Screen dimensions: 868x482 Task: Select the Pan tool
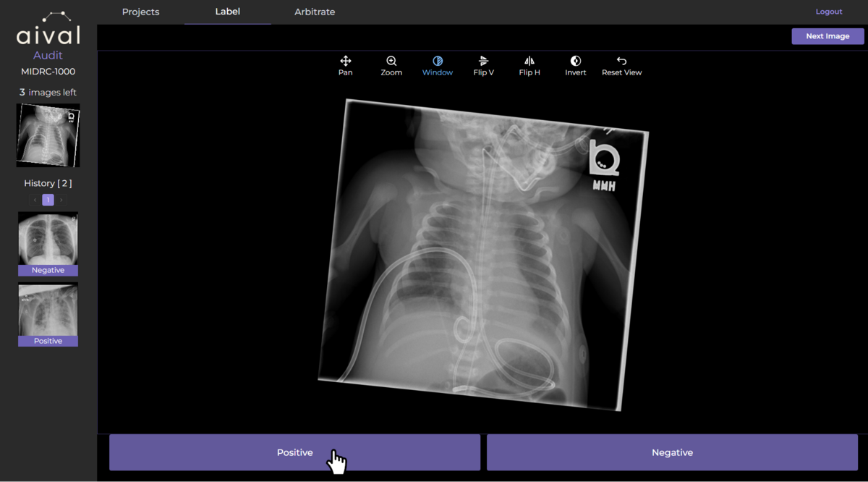click(x=345, y=66)
